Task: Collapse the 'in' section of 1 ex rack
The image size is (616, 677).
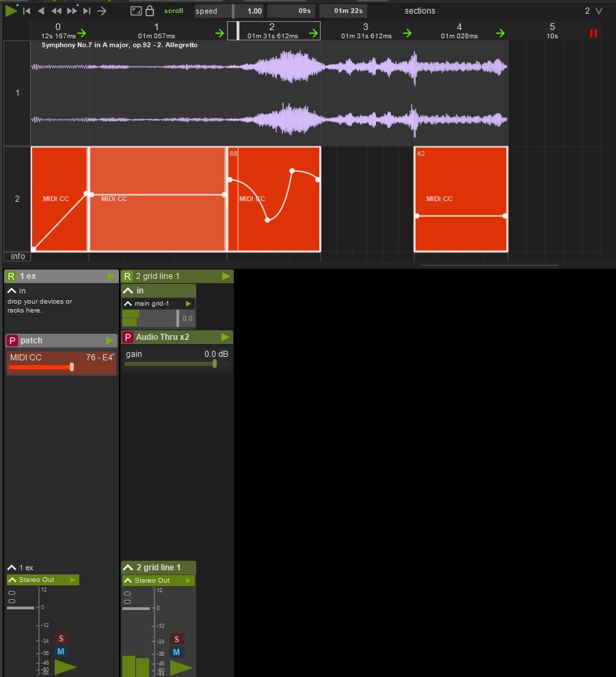Action: coord(12,291)
